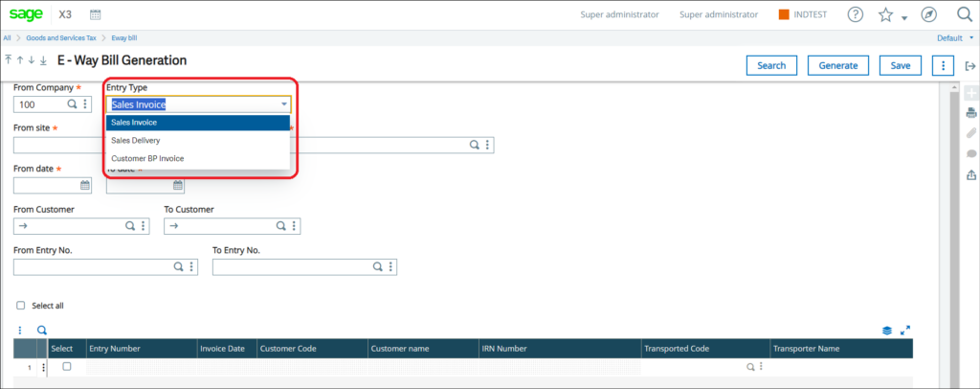Open To date calendar picker
This screenshot has width=980, height=389.
point(177,185)
